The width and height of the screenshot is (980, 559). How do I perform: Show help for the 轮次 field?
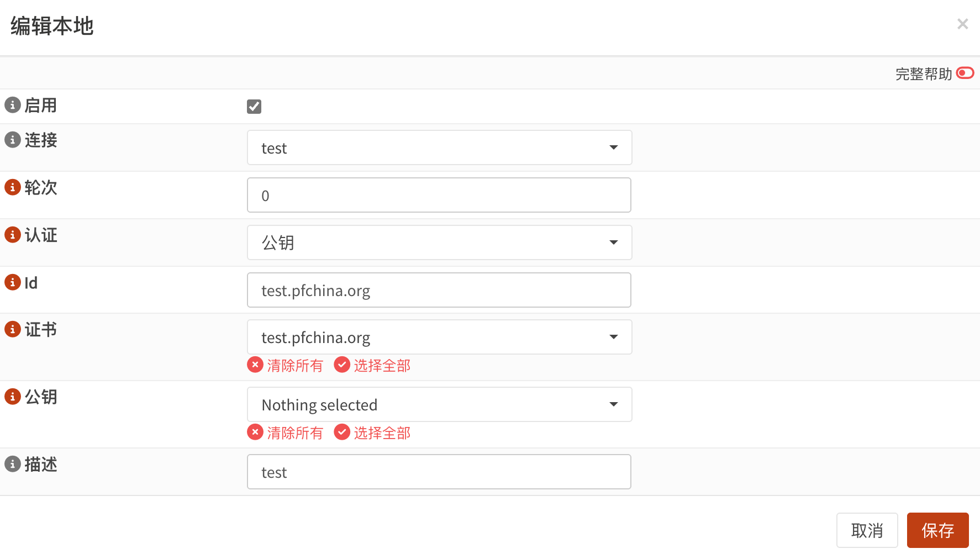[x=13, y=187]
